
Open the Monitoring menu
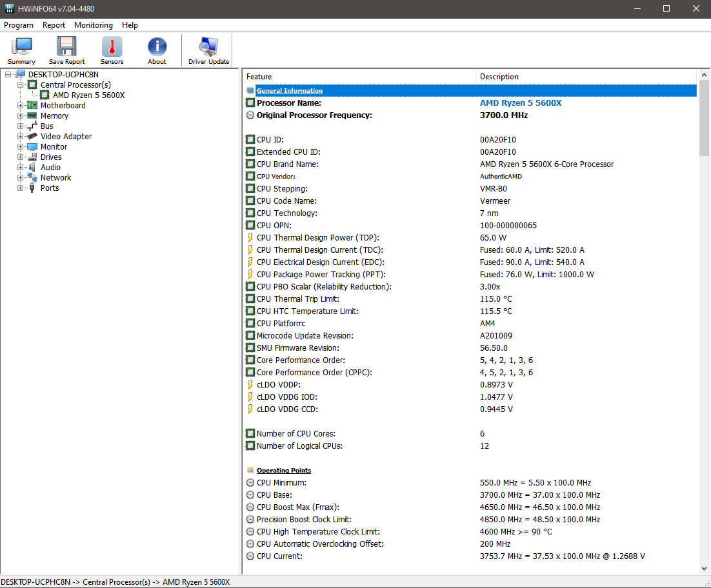click(x=94, y=25)
